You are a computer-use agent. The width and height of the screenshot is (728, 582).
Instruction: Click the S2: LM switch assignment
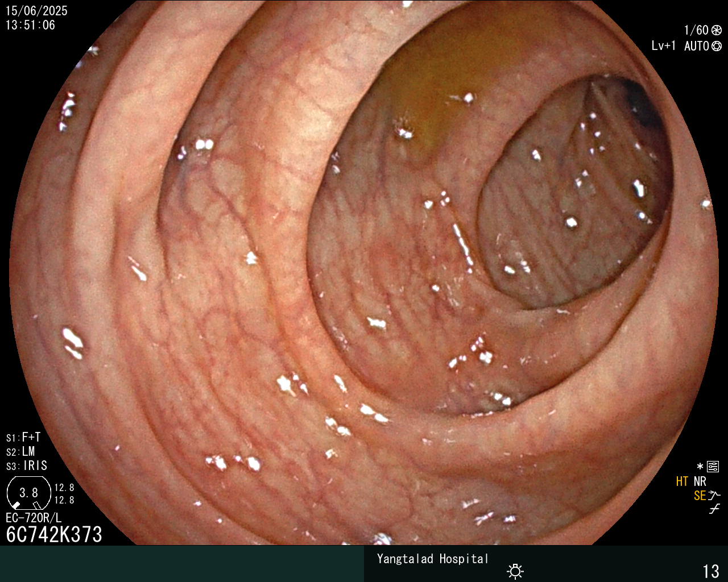(20, 451)
